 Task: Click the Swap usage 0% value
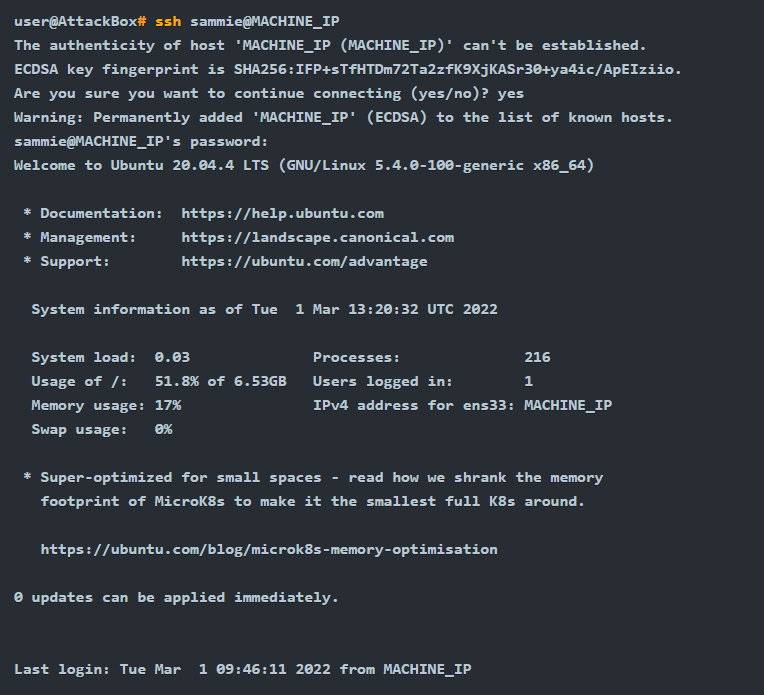(163, 429)
